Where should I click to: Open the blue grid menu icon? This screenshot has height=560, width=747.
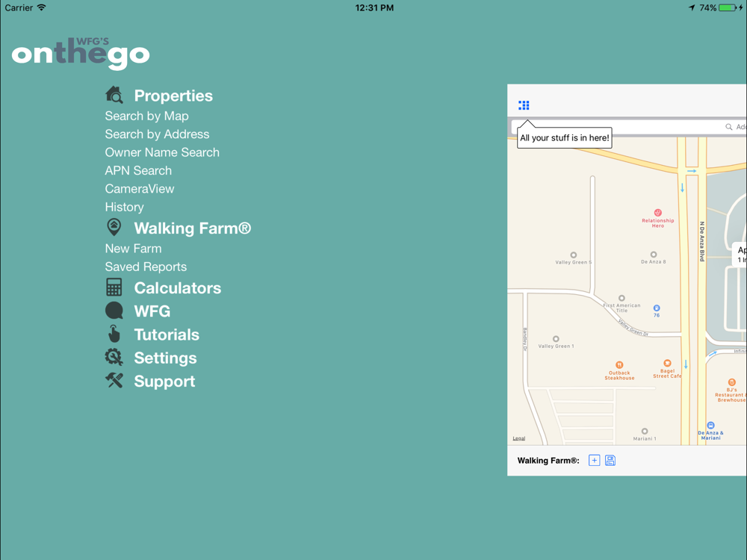pyautogui.click(x=524, y=105)
